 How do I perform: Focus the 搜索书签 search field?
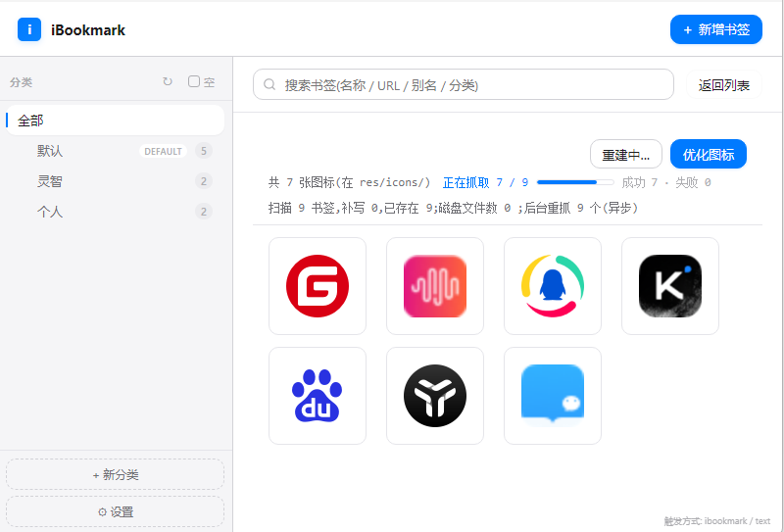[464, 84]
